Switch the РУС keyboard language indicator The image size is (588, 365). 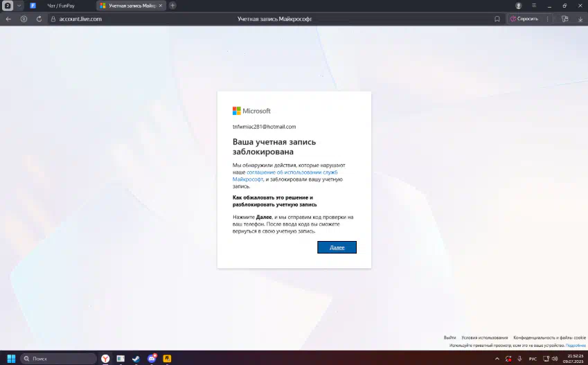pos(533,359)
